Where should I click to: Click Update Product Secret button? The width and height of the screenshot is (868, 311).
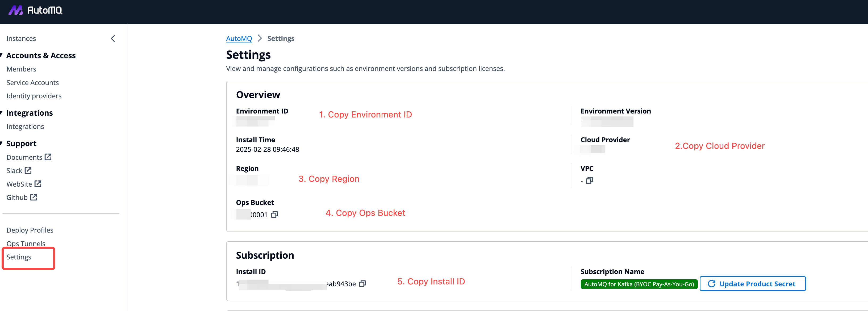coord(752,284)
